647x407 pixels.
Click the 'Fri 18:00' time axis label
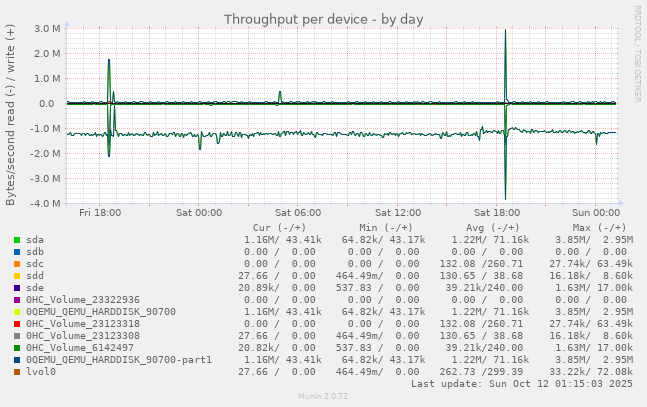pos(100,212)
